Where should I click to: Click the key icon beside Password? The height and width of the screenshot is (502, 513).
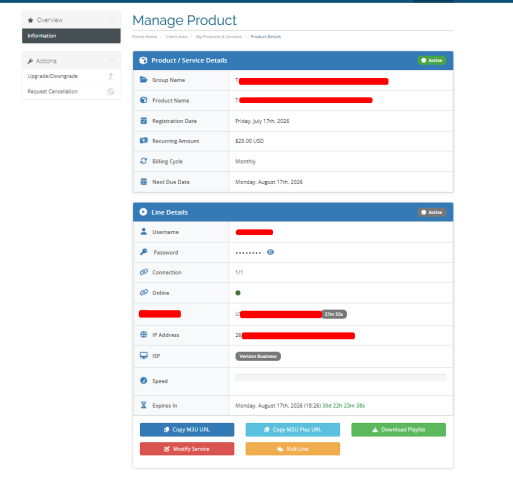point(144,252)
